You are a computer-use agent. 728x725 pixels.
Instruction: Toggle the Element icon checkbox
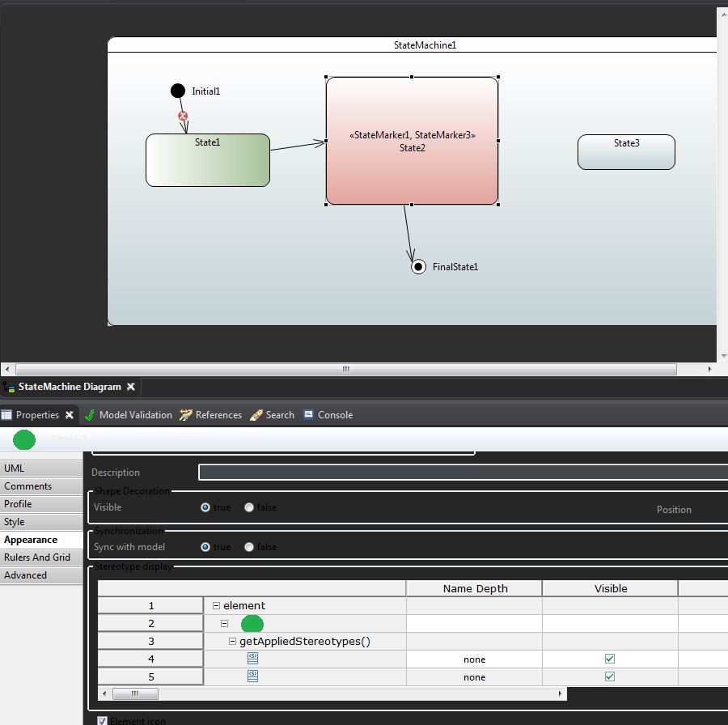[x=102, y=721]
